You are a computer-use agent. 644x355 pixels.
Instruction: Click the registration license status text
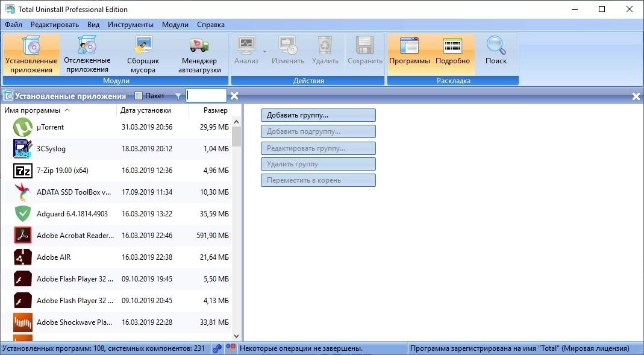[519, 348]
